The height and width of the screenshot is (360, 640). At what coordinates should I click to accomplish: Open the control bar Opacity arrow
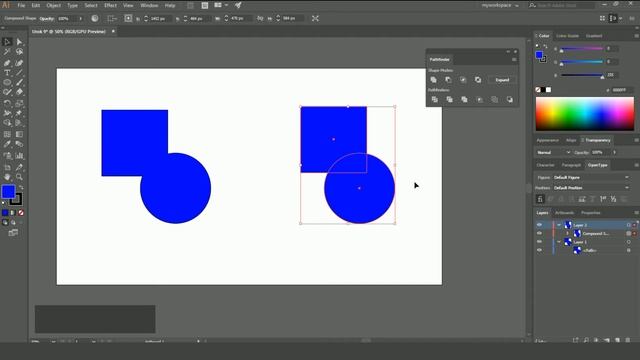click(x=80, y=18)
